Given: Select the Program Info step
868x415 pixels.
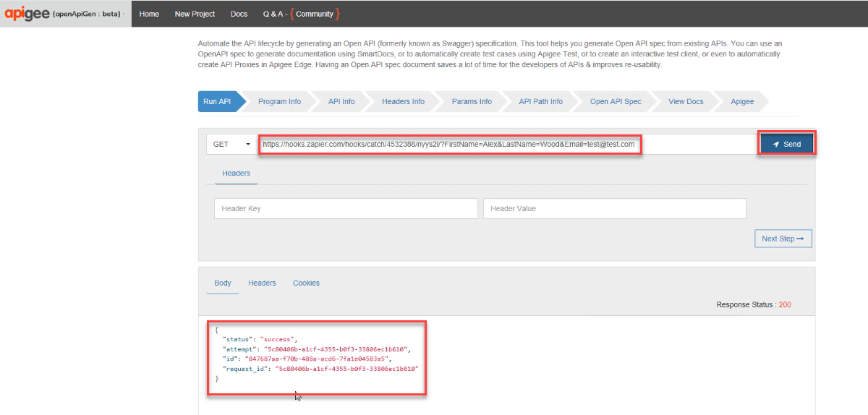Looking at the screenshot, I should [279, 101].
